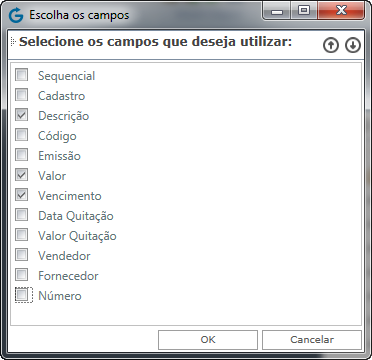372x360 pixels.
Task: Confirm selection with the OK button
Action: point(208,340)
